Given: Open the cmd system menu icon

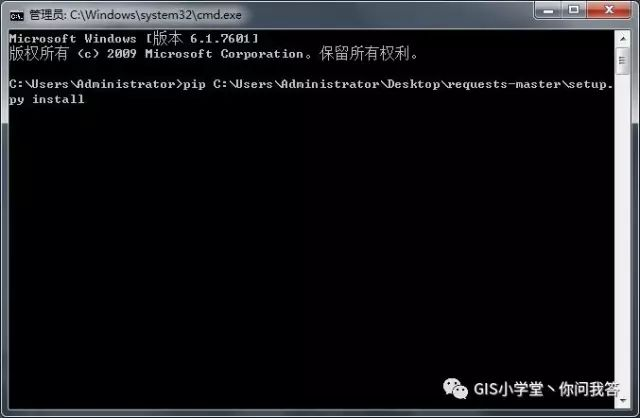Looking at the screenshot, I should pyautogui.click(x=17, y=16).
